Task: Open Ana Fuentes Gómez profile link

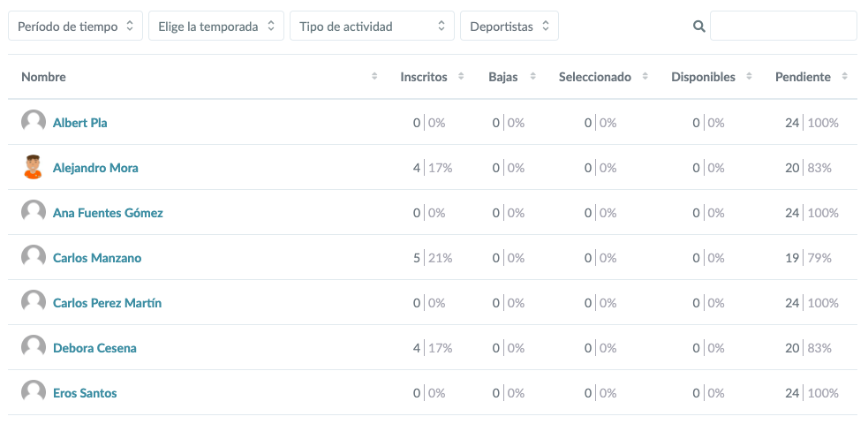Action: tap(108, 213)
